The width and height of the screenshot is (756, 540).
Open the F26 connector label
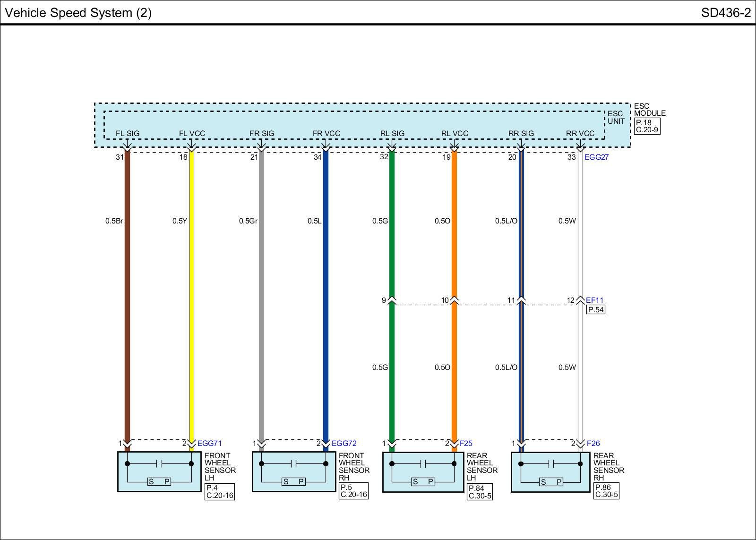tap(593, 443)
